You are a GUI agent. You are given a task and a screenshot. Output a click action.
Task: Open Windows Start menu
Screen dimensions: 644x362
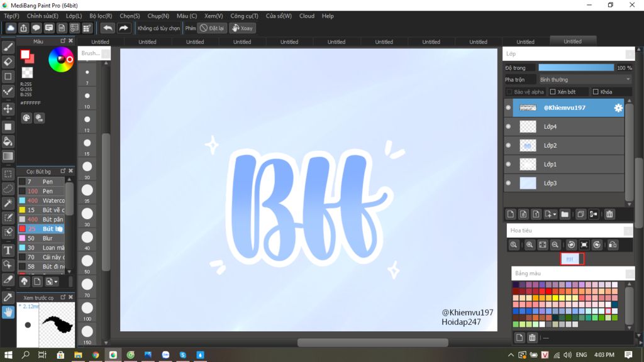click(x=8, y=354)
